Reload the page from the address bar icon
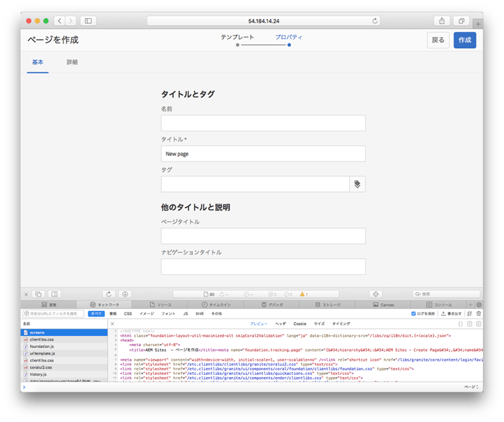 (x=375, y=21)
